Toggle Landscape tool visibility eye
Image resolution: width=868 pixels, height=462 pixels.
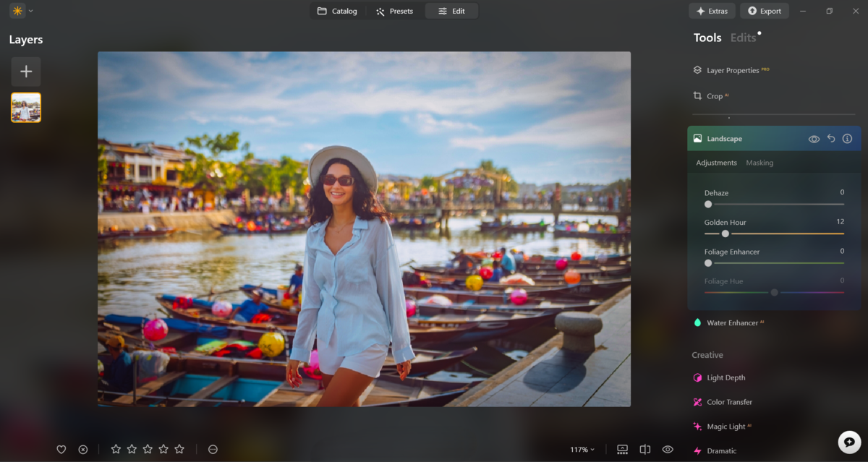[814, 139]
